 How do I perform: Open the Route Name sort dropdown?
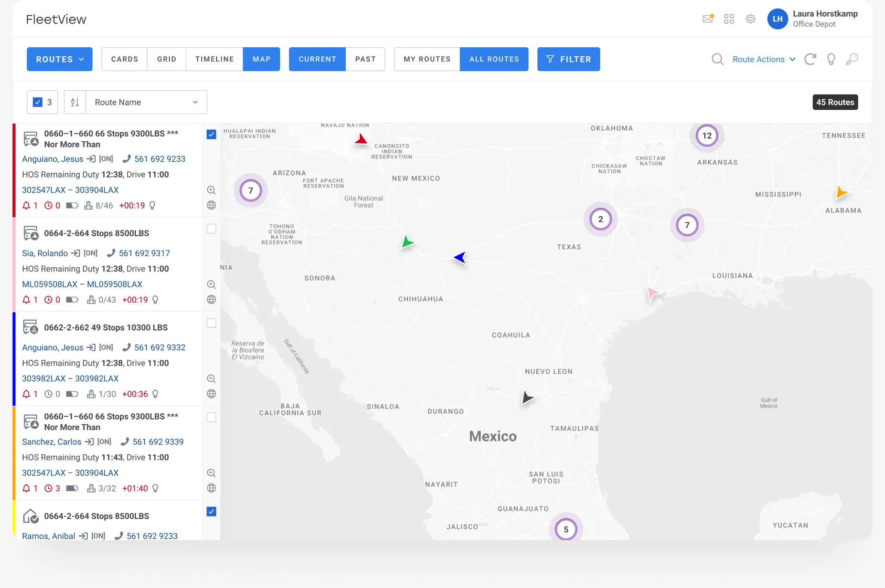146,102
